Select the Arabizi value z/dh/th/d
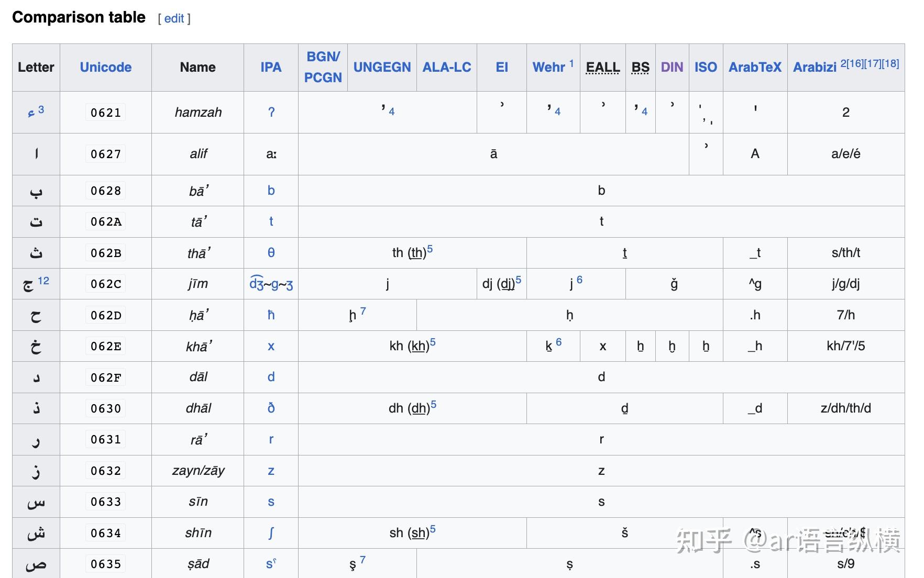Image resolution: width=924 pixels, height=578 pixels. [x=846, y=408]
